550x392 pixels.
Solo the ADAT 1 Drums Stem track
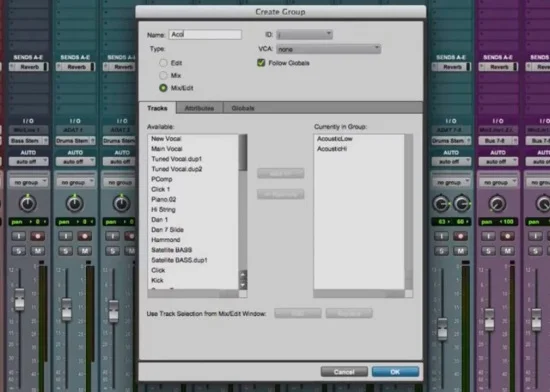tap(66, 251)
